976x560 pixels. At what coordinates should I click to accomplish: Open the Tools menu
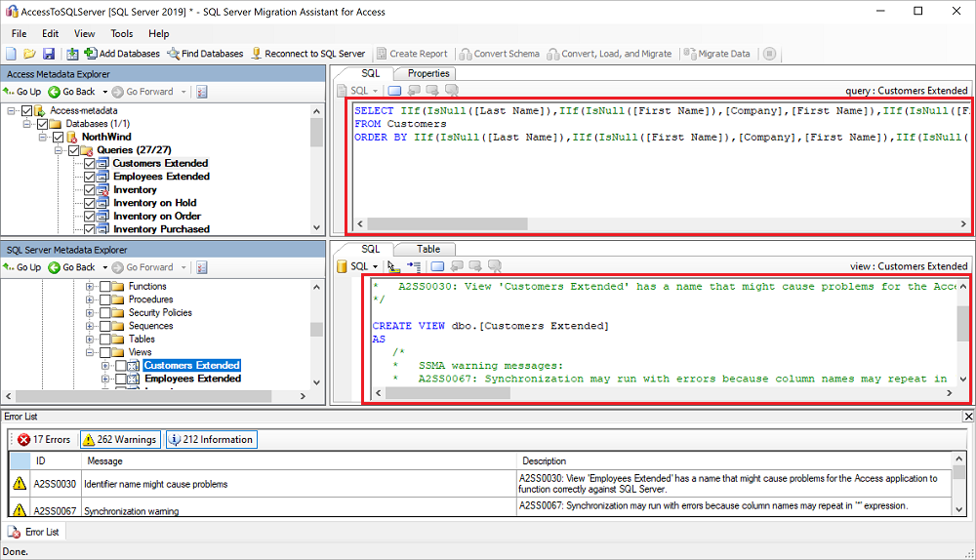121,33
